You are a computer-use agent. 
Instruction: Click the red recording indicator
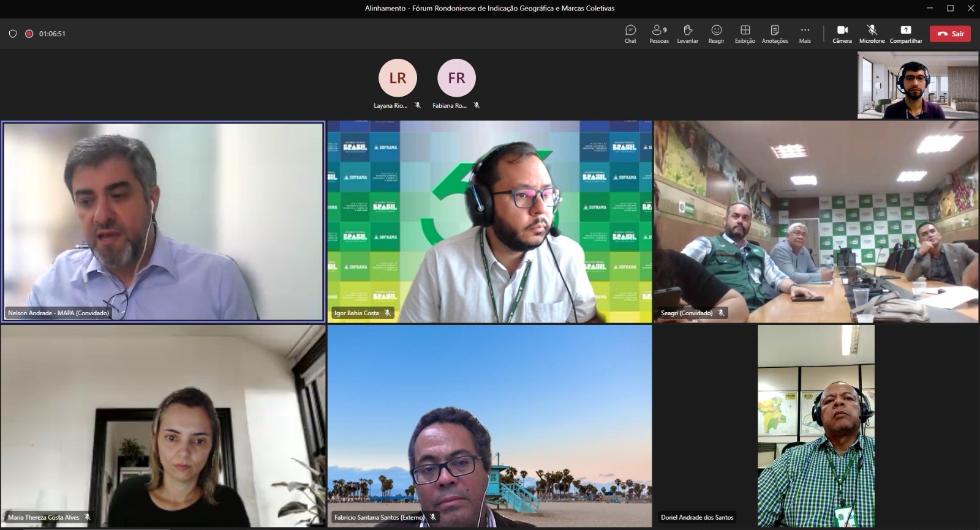(29, 34)
